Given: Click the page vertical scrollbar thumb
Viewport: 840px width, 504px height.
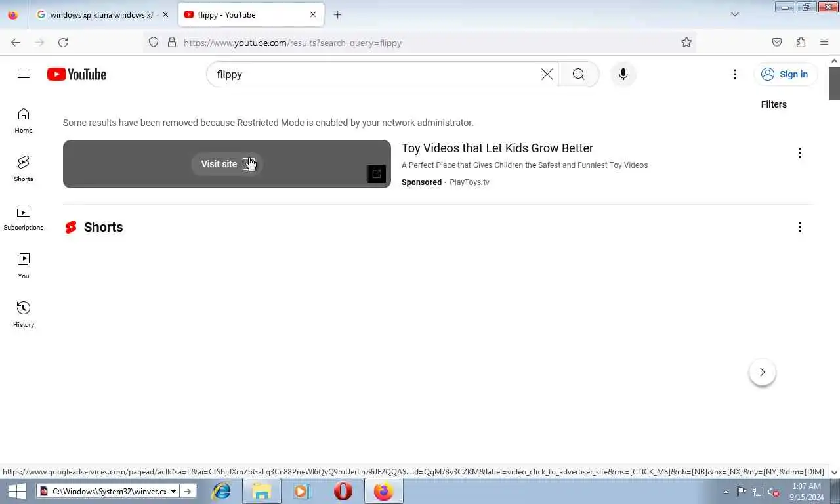Looking at the screenshot, I should 834,83.
